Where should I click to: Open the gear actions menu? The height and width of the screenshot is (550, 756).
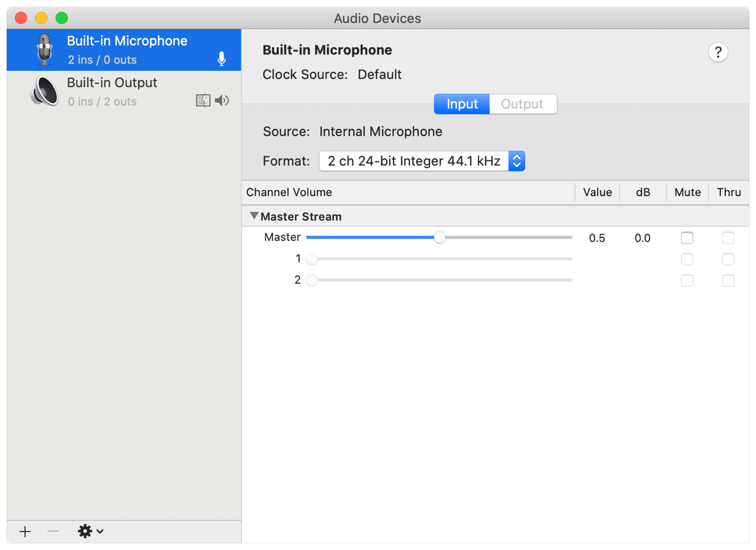pos(91,532)
